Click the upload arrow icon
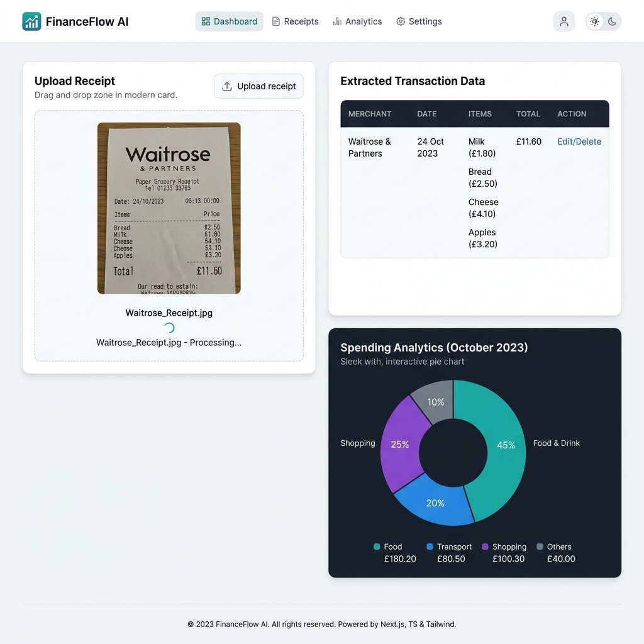This screenshot has width=644, height=644. [x=227, y=86]
